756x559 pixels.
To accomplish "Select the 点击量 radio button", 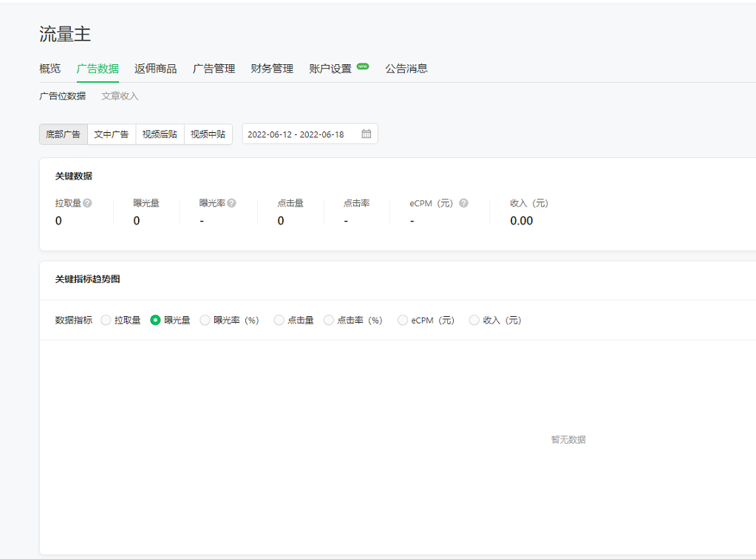I will click(279, 320).
